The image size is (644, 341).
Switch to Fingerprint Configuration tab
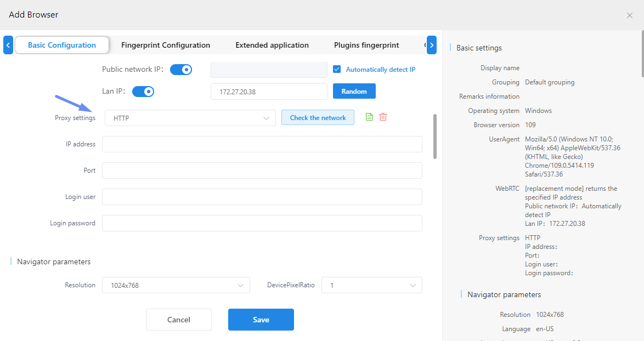coord(165,45)
